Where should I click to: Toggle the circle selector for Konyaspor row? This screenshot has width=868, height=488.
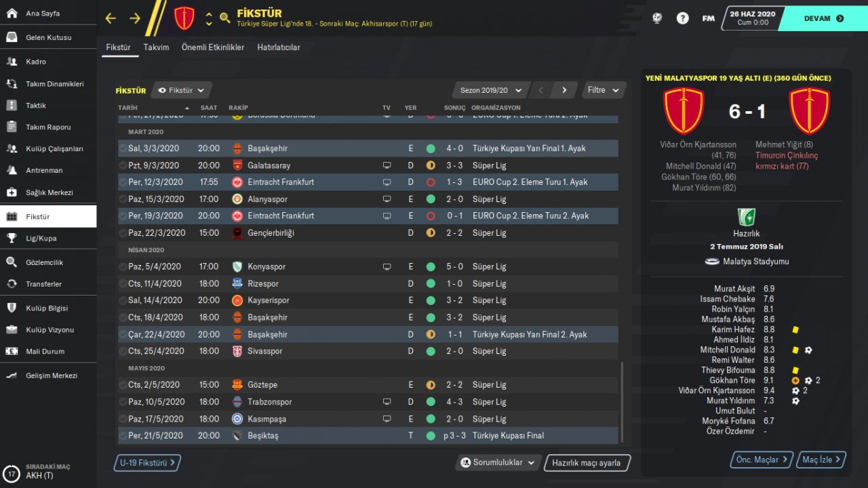tap(122, 266)
